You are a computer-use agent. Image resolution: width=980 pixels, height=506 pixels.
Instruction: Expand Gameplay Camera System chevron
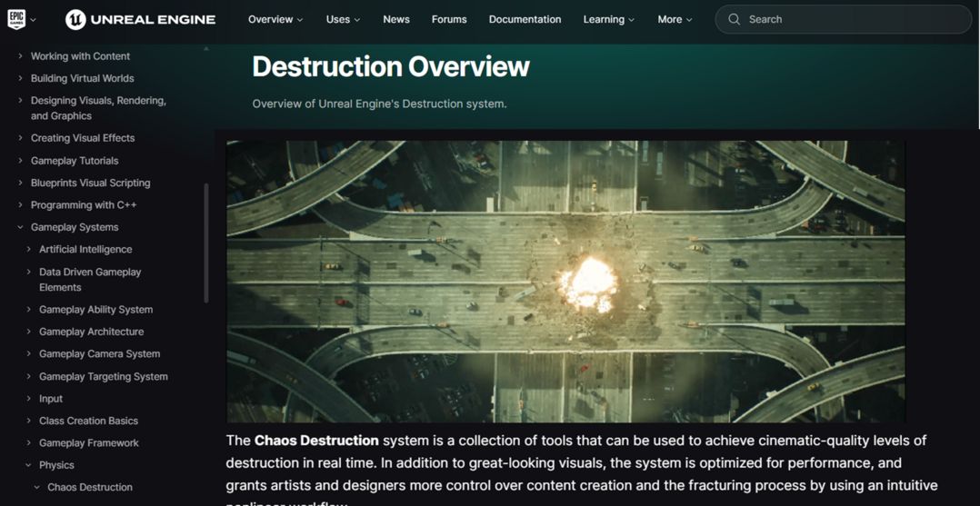[29, 353]
